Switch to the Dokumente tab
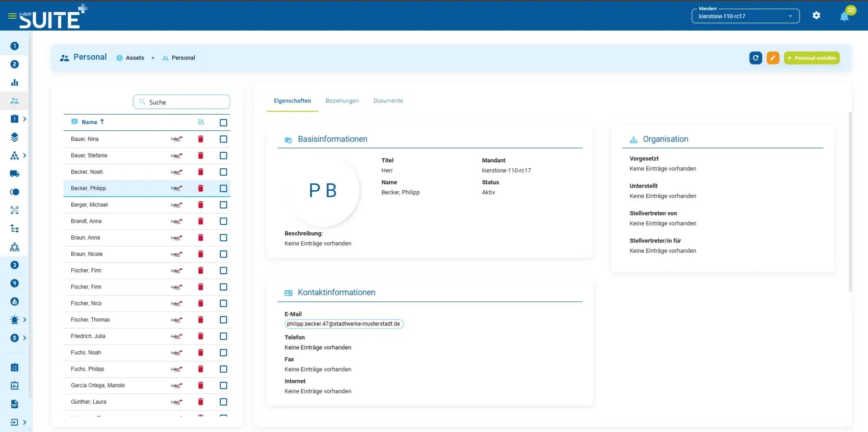 pyautogui.click(x=388, y=101)
